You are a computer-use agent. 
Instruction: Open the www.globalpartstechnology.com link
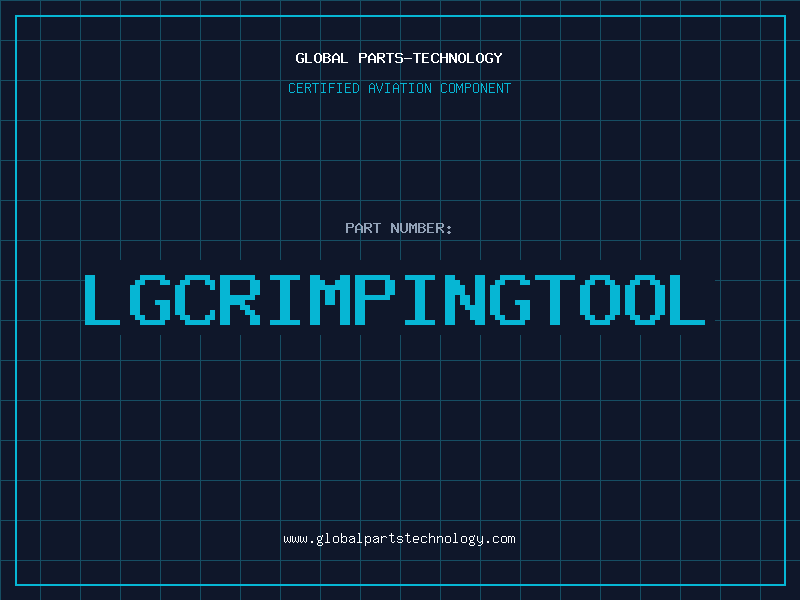399,539
